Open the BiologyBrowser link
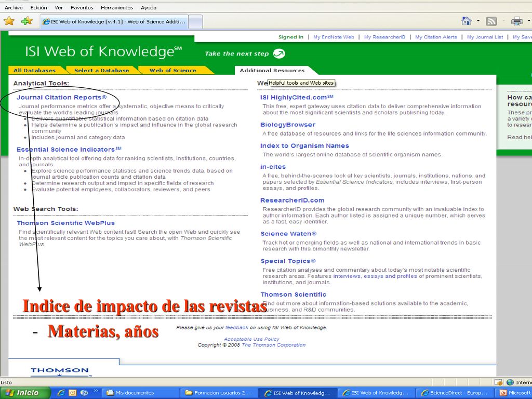Image resolution: width=532 pixels, height=399 pixels. click(x=288, y=125)
